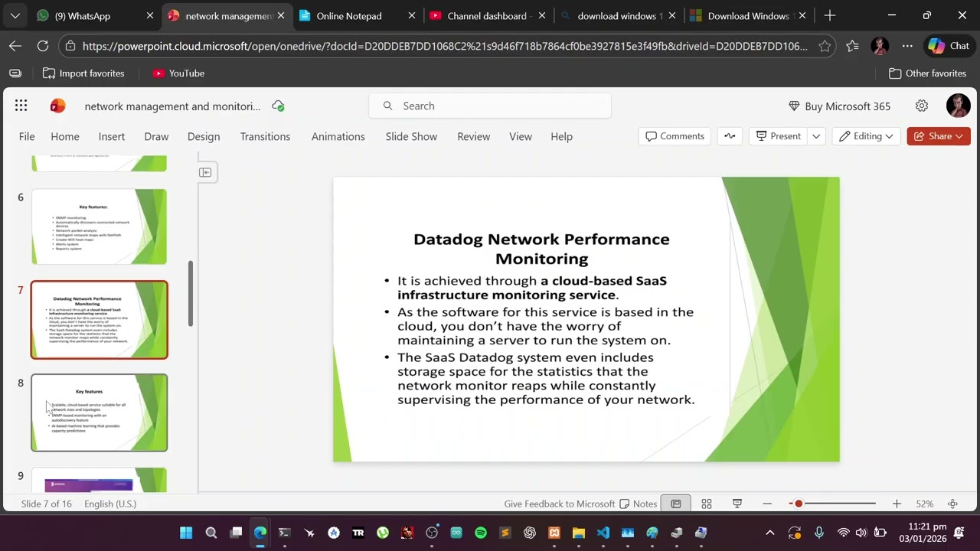Click the Present button
980x551 pixels.
(778, 136)
